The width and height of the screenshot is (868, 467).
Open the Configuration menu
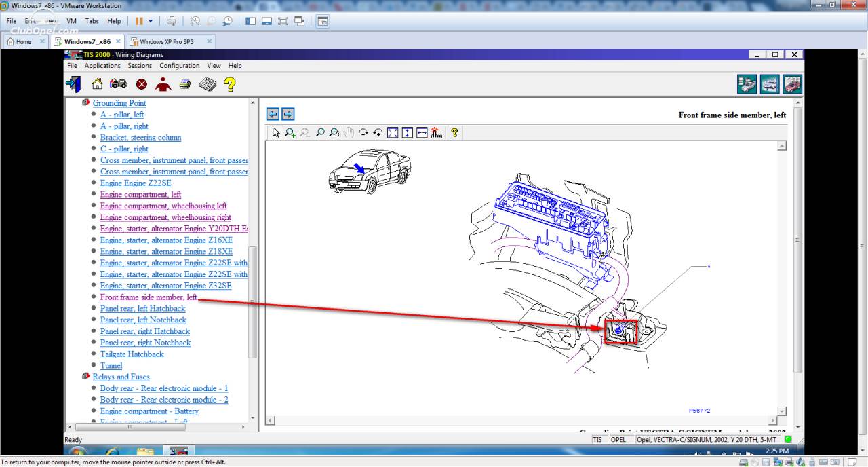pos(180,66)
